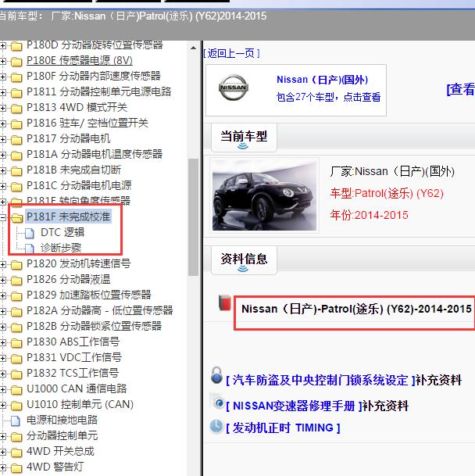Viewport: 475px width, 476px height.
Task: Expand the P1820 发动机转速信号 node
Action: (2, 264)
